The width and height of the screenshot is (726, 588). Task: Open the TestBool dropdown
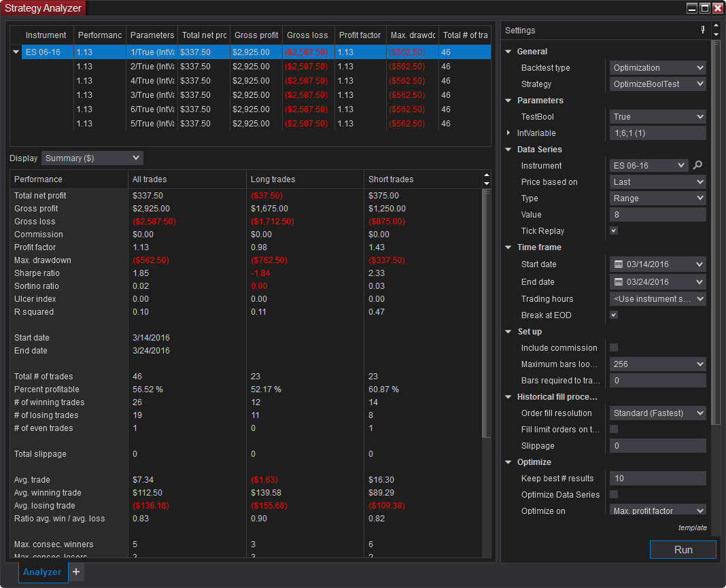point(657,117)
